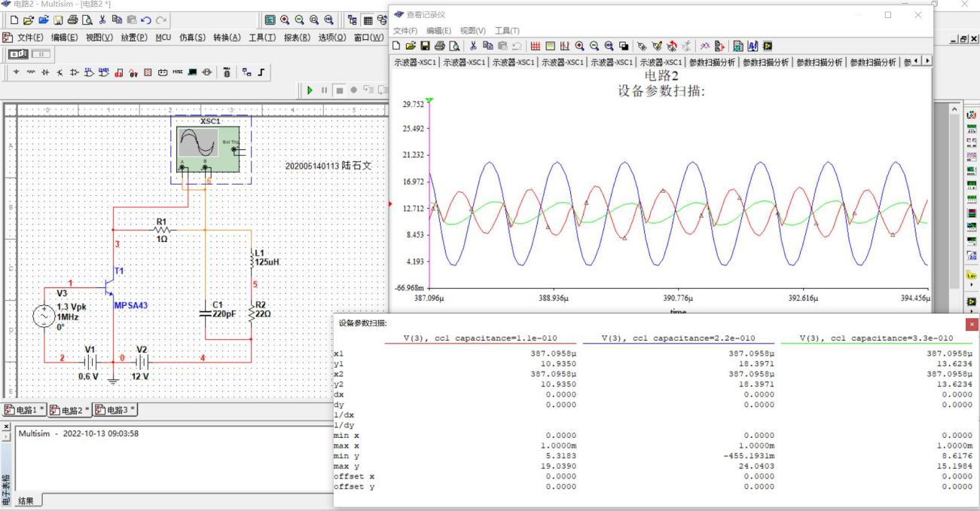Screen dimensions: 980x511
Task: Cut selection using Multisim toolbar scissors icon
Action: tap(102, 20)
